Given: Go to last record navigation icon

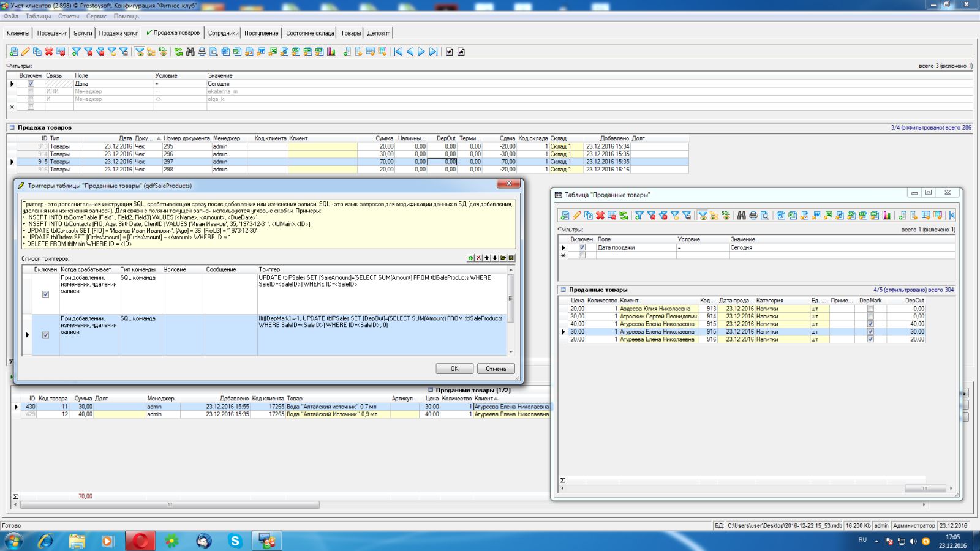Looking at the screenshot, I should 433,52.
